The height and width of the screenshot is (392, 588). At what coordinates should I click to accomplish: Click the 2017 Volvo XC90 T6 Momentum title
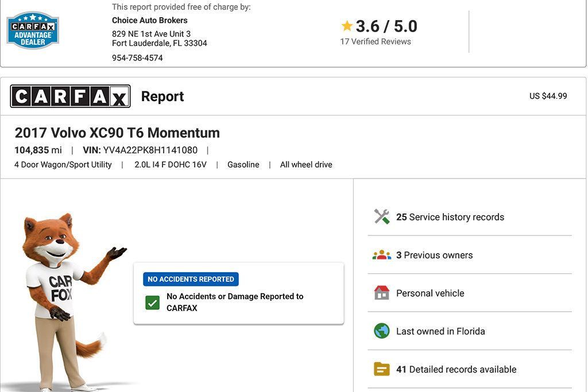coord(117,133)
